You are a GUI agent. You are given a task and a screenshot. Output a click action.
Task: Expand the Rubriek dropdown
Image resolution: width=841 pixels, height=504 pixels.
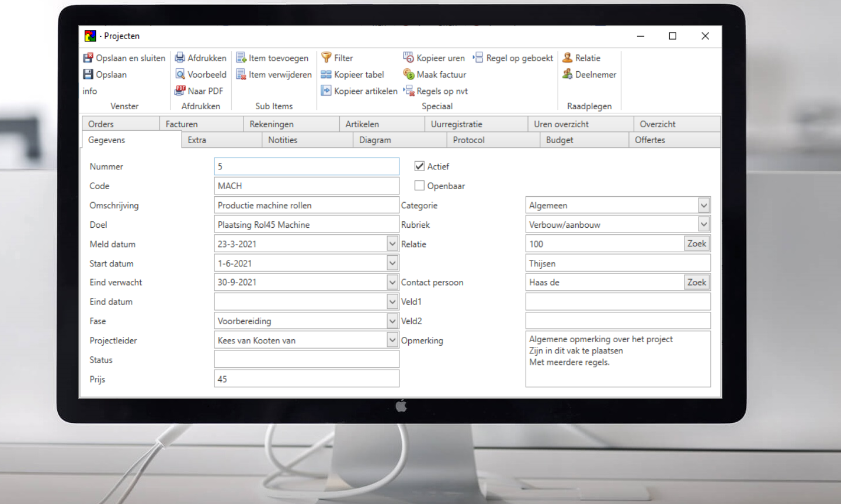click(704, 225)
